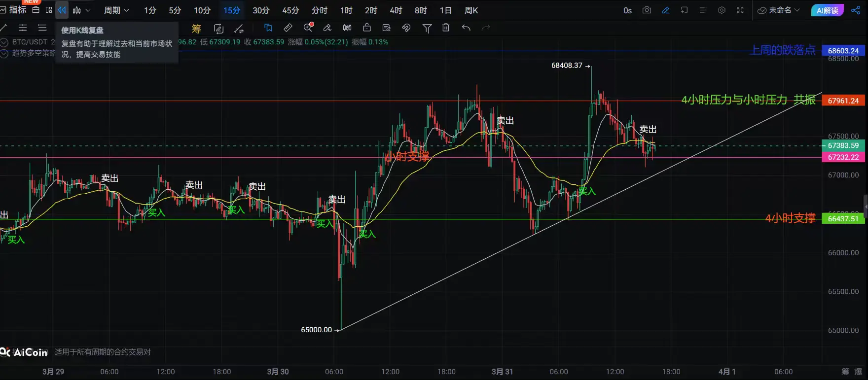Toggle drawings visibility swirl icon

click(x=406, y=28)
